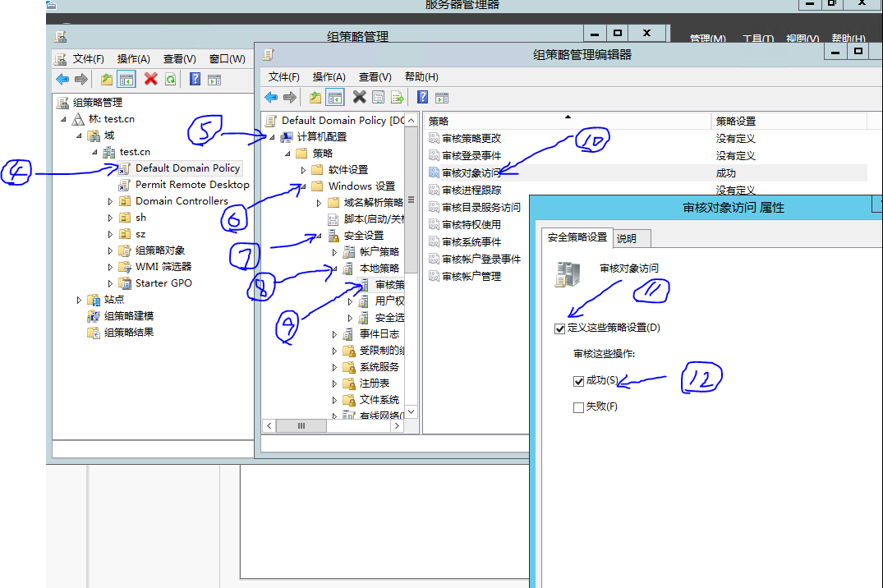Click the Back arrow in 组策略管理编辑器 toolbar

pos(271,96)
